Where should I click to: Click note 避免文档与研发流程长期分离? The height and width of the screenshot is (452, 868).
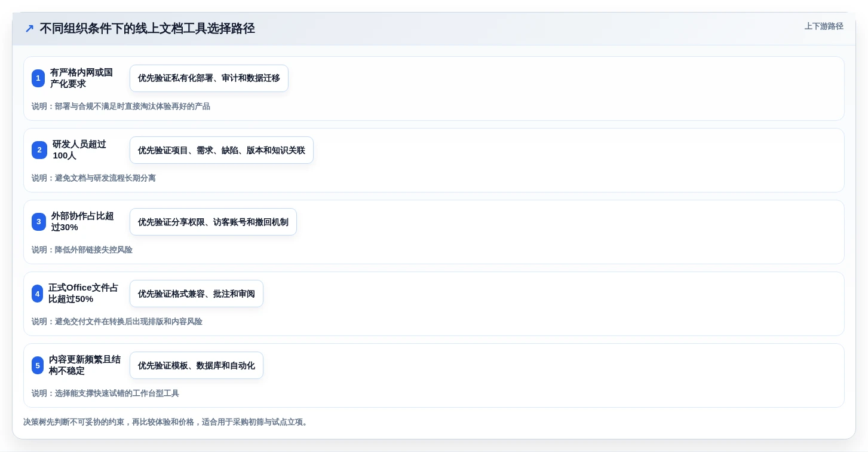pyautogui.click(x=105, y=178)
